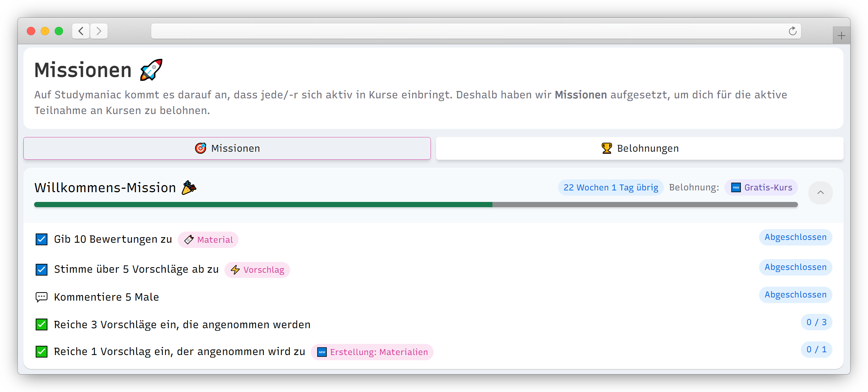Click the target icon in Missionen tab
868x392 pixels.
pyautogui.click(x=200, y=148)
